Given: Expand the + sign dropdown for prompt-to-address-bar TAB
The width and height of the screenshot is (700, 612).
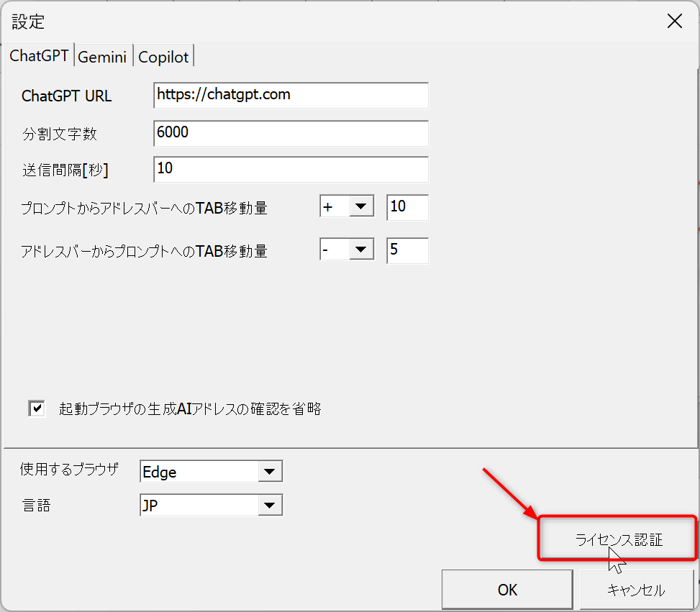Looking at the screenshot, I should point(360,207).
